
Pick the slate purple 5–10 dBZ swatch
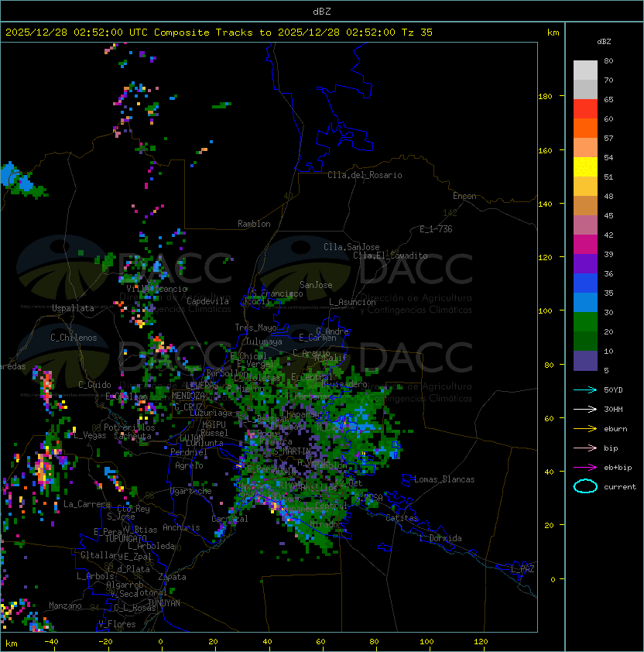click(x=585, y=361)
